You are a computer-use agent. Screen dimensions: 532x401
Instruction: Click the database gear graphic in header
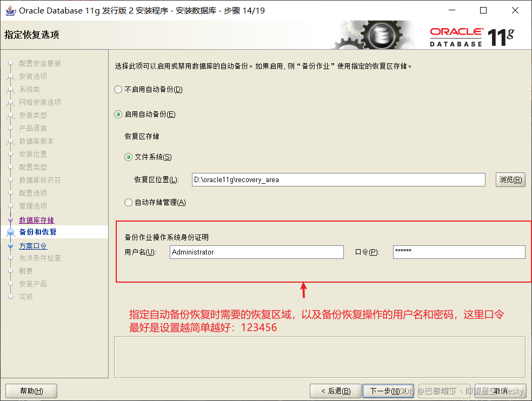[x=373, y=35]
